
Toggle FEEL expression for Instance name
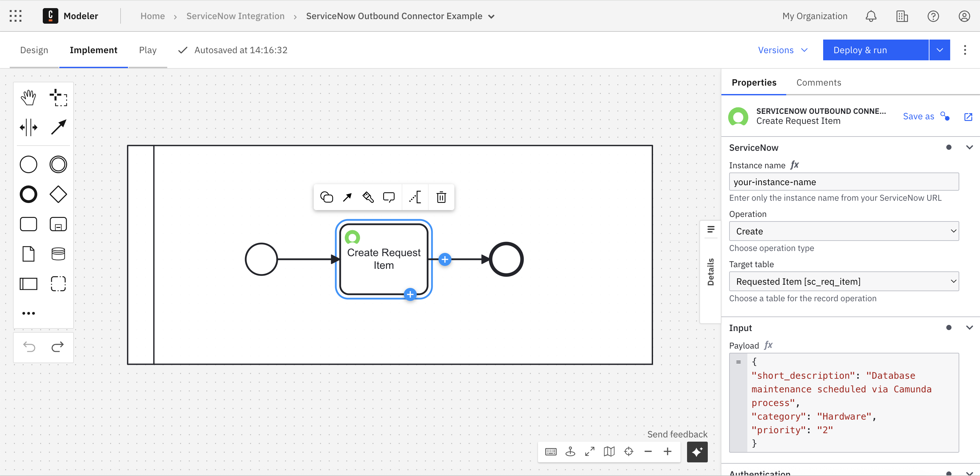[795, 165]
